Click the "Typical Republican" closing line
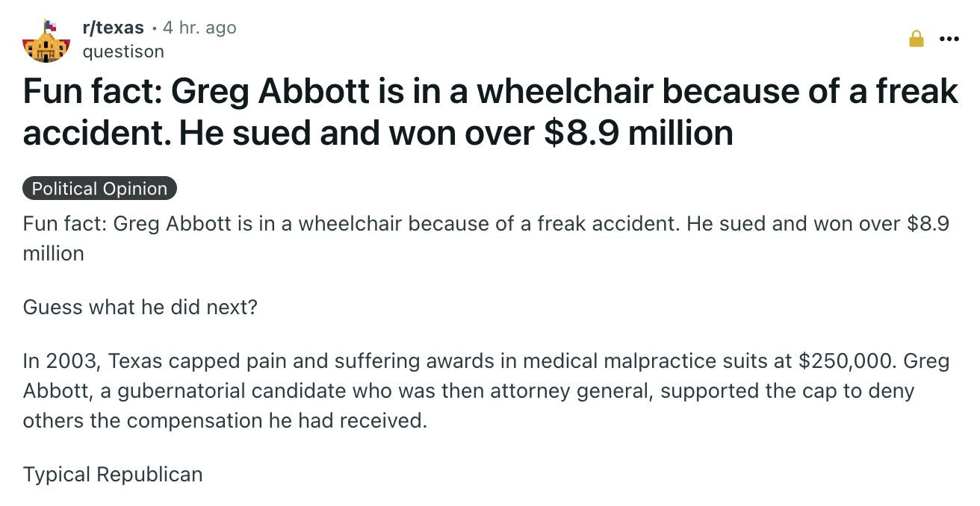980x506 pixels. point(113,475)
